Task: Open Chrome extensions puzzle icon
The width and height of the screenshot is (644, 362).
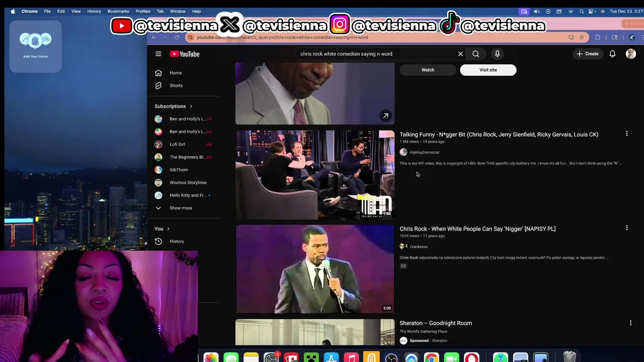Action: point(598,37)
